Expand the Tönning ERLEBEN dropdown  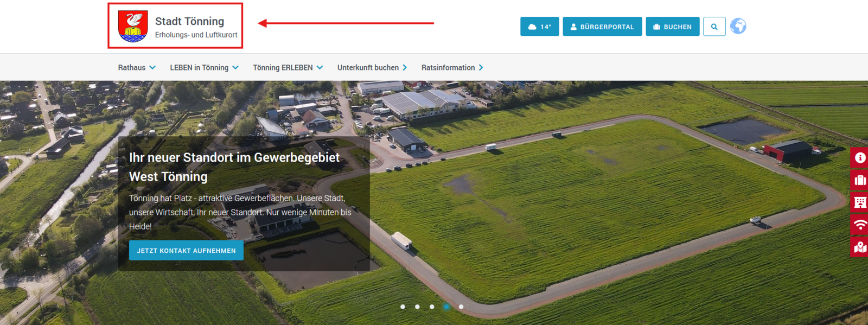click(x=288, y=68)
